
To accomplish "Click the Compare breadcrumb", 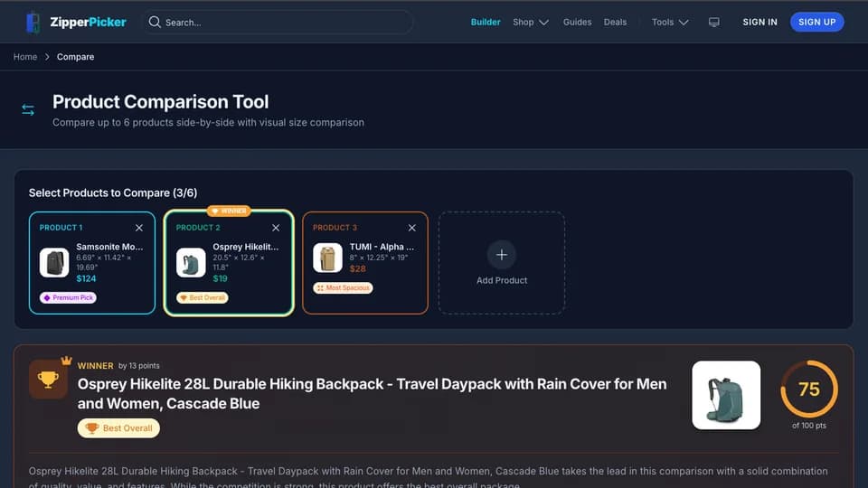I will pyautogui.click(x=75, y=57).
